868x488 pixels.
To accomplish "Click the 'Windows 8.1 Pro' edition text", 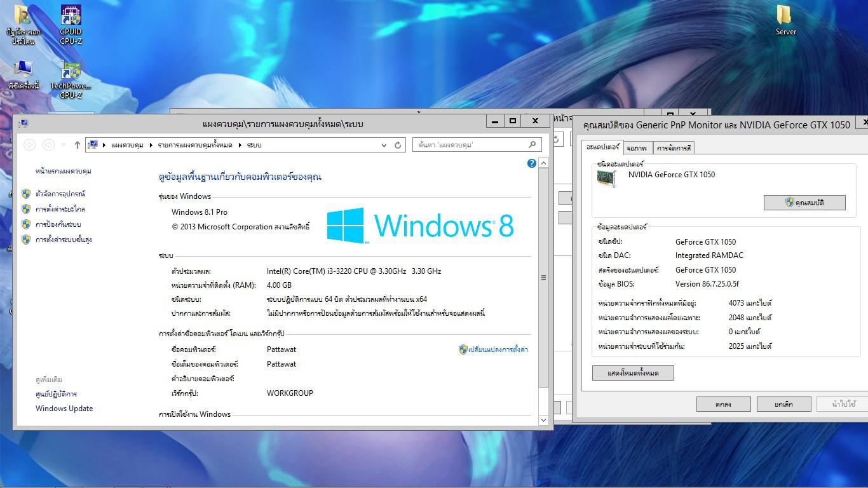I will pyautogui.click(x=200, y=212).
